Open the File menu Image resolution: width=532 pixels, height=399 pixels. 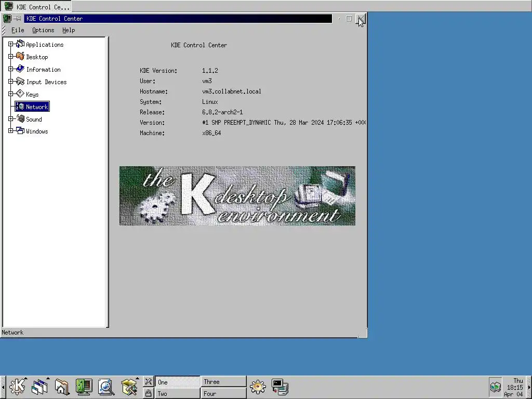(x=18, y=30)
